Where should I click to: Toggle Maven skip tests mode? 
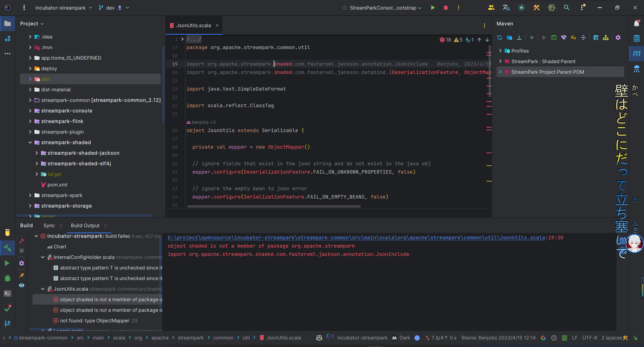click(x=574, y=37)
